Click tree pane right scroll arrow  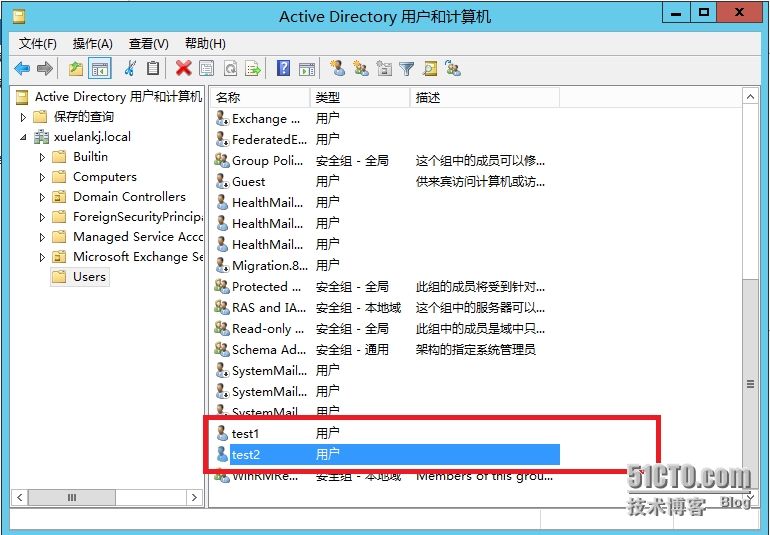[194, 498]
